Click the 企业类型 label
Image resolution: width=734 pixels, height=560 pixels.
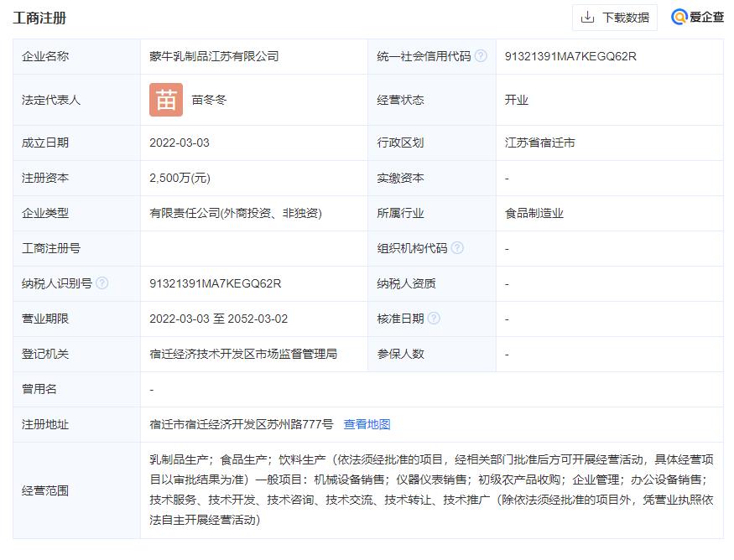(45, 213)
